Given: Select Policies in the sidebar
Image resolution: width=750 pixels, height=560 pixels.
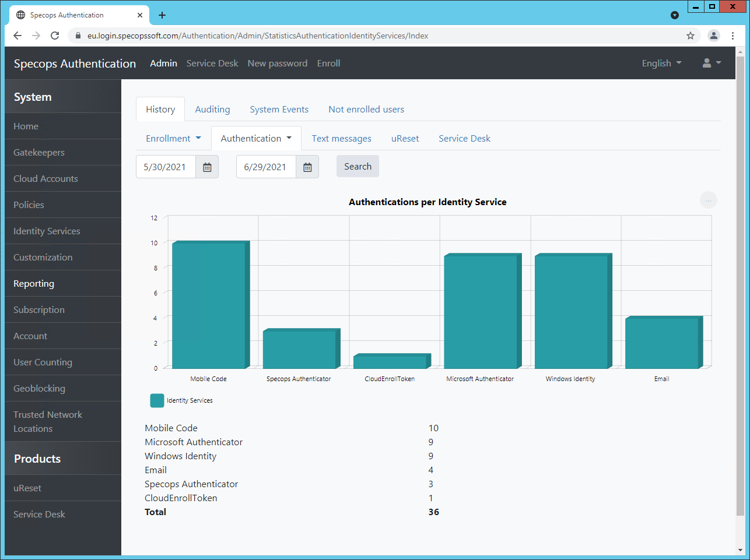Looking at the screenshot, I should point(63,205).
